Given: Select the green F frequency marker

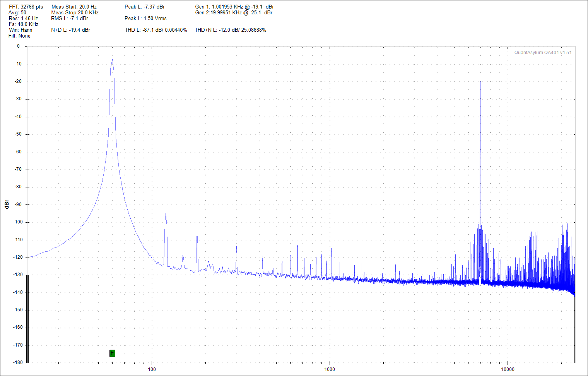Looking at the screenshot, I should pyautogui.click(x=112, y=353).
